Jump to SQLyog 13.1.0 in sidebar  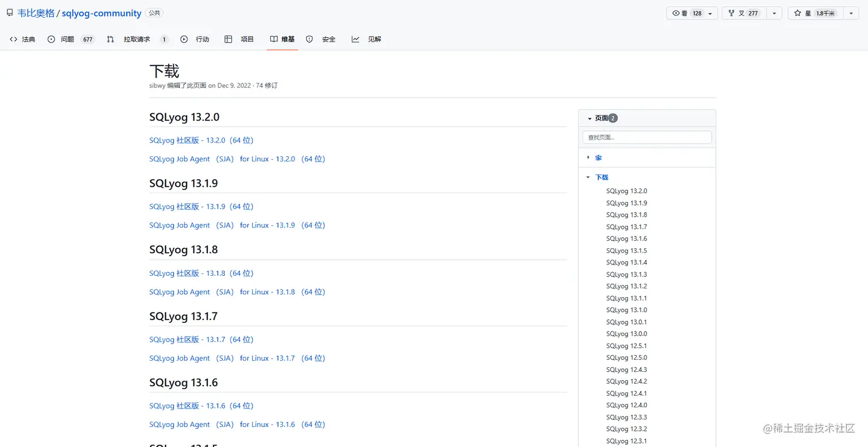626,310
